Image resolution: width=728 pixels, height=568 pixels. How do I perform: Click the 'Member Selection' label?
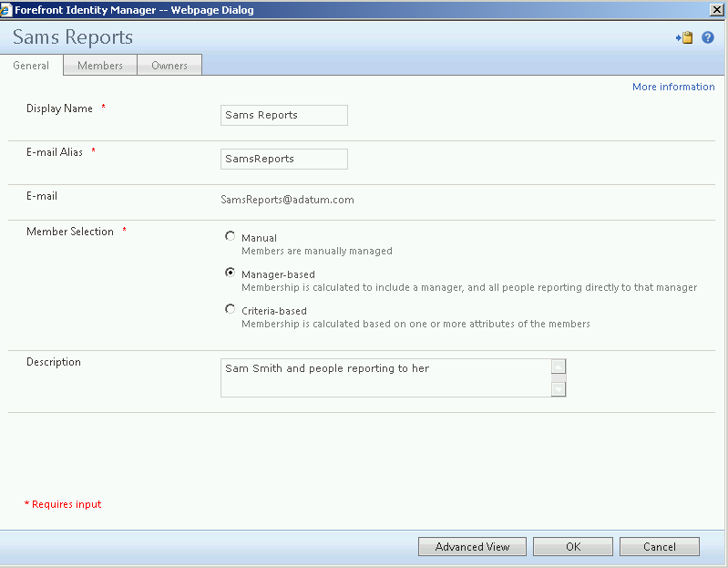pos(70,232)
